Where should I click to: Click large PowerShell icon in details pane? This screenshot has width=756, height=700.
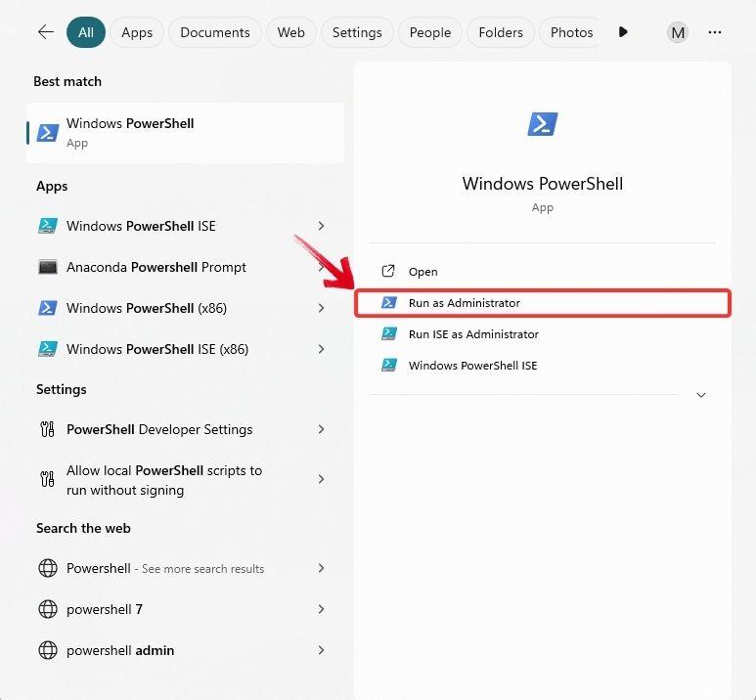coord(543,124)
